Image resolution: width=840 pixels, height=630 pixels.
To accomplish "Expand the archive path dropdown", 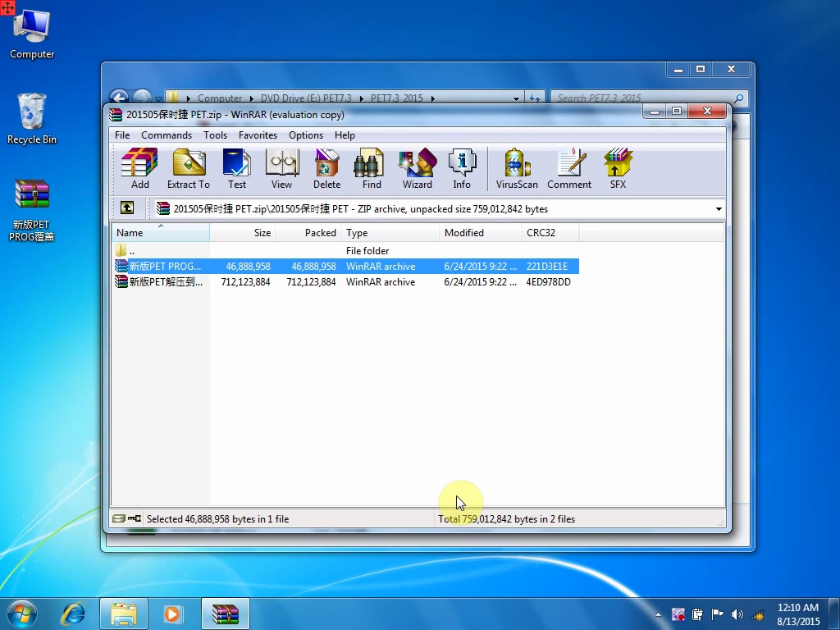I will (x=719, y=209).
